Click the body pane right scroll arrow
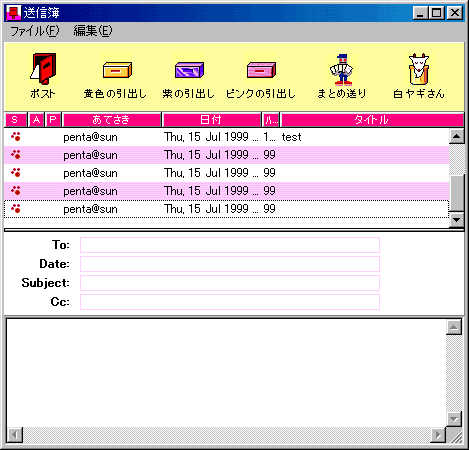This screenshot has height=450, width=469. (438, 435)
